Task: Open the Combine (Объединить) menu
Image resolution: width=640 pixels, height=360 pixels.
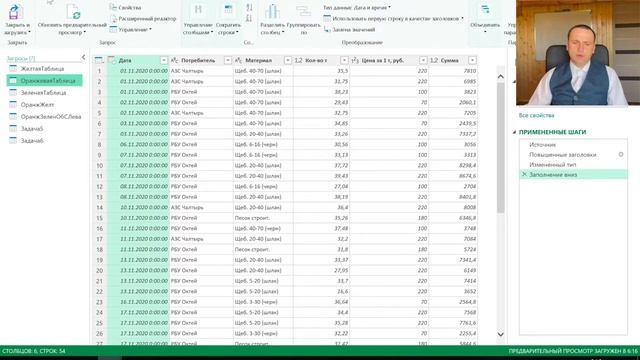Action: point(485,19)
